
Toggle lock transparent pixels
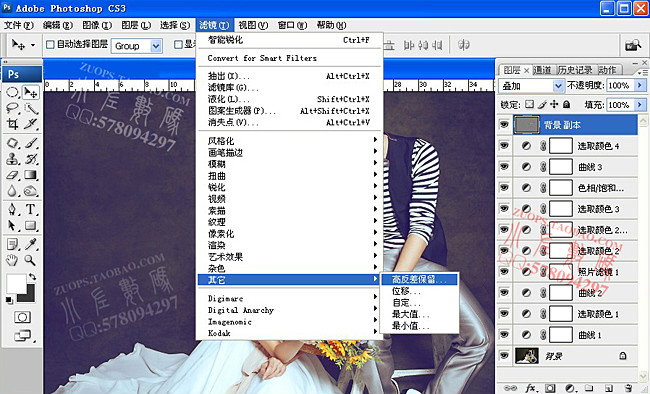529,105
